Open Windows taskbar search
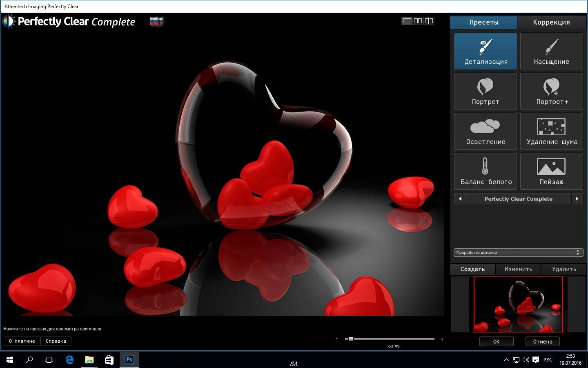The height and width of the screenshot is (368, 588). click(29, 360)
